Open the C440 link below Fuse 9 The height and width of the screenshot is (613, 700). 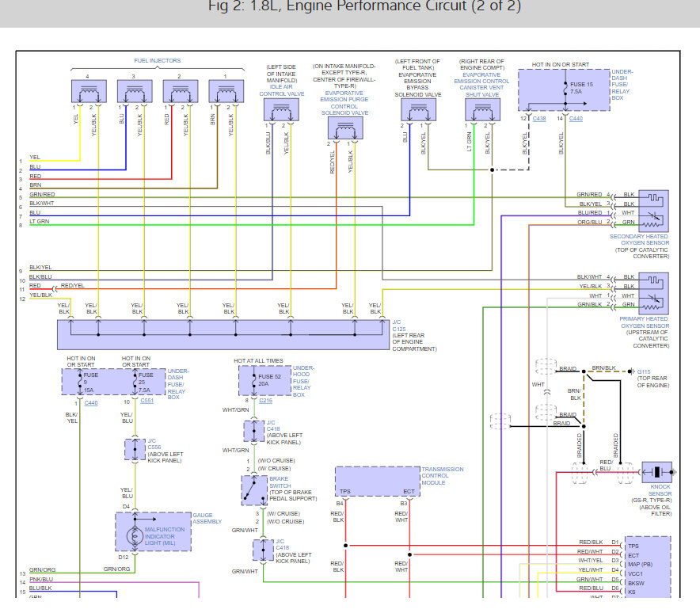90,402
